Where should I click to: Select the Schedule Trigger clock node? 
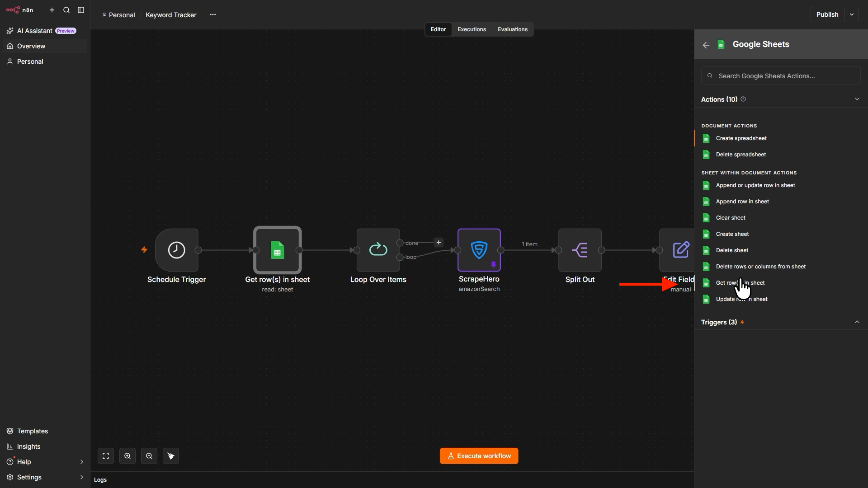(x=176, y=250)
